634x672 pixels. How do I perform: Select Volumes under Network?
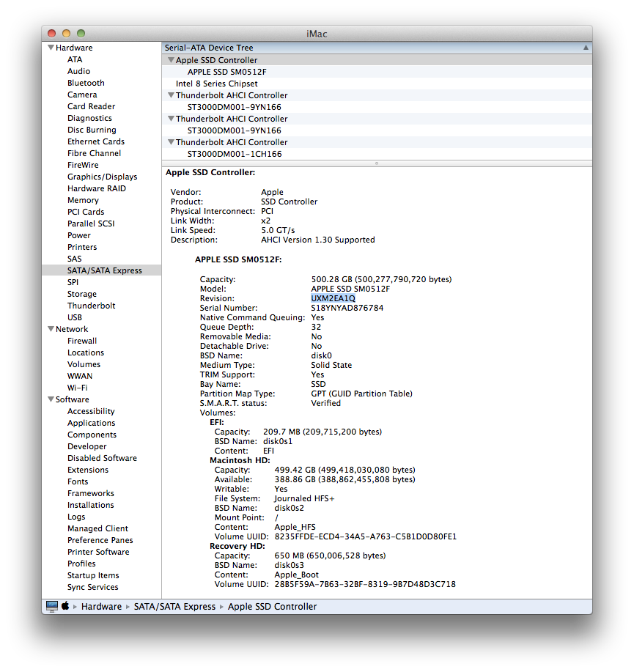click(x=84, y=364)
